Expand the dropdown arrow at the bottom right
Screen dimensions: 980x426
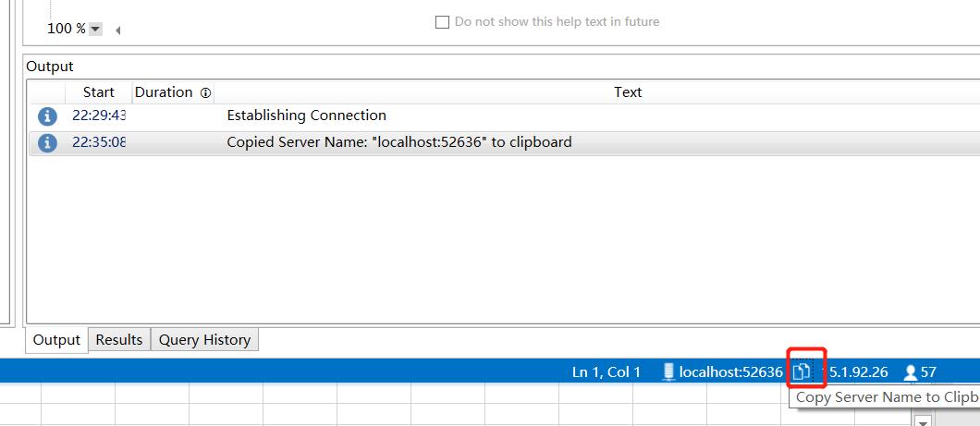click(922, 420)
